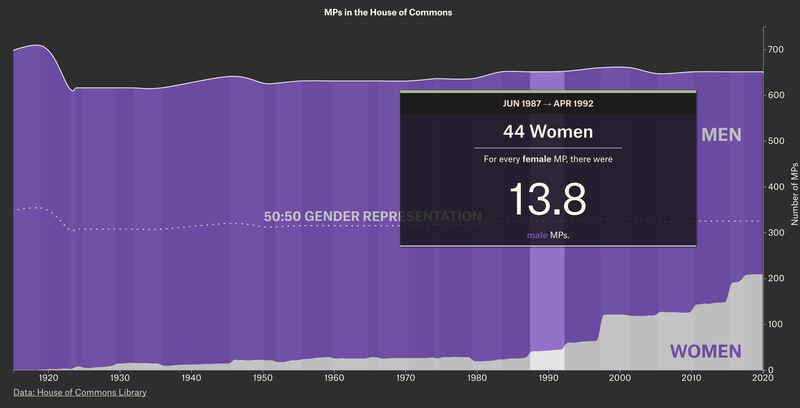This screenshot has height=408, width=800.
Task: Click the 50:50 Gender Representation line label
Action: pos(372,216)
